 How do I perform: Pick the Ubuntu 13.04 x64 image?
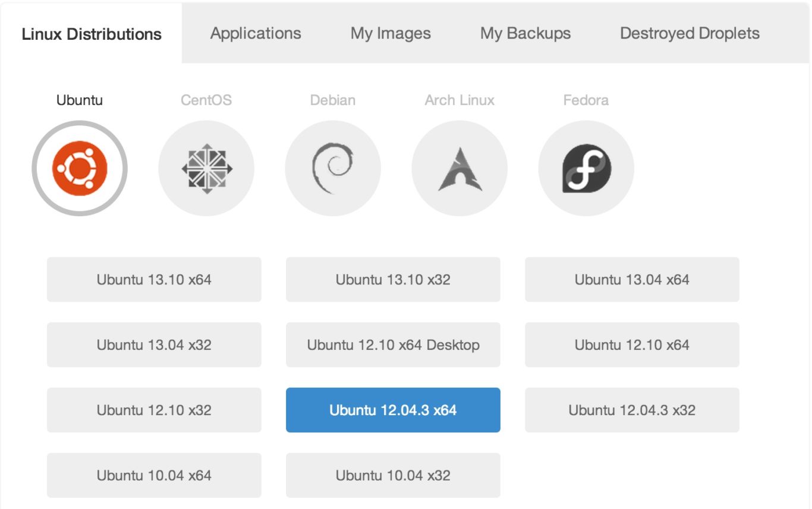632,279
